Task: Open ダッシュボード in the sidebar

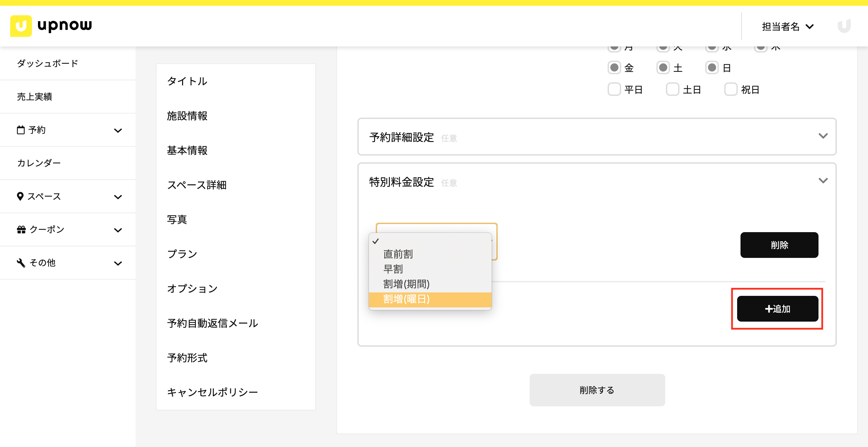Action: click(x=68, y=63)
